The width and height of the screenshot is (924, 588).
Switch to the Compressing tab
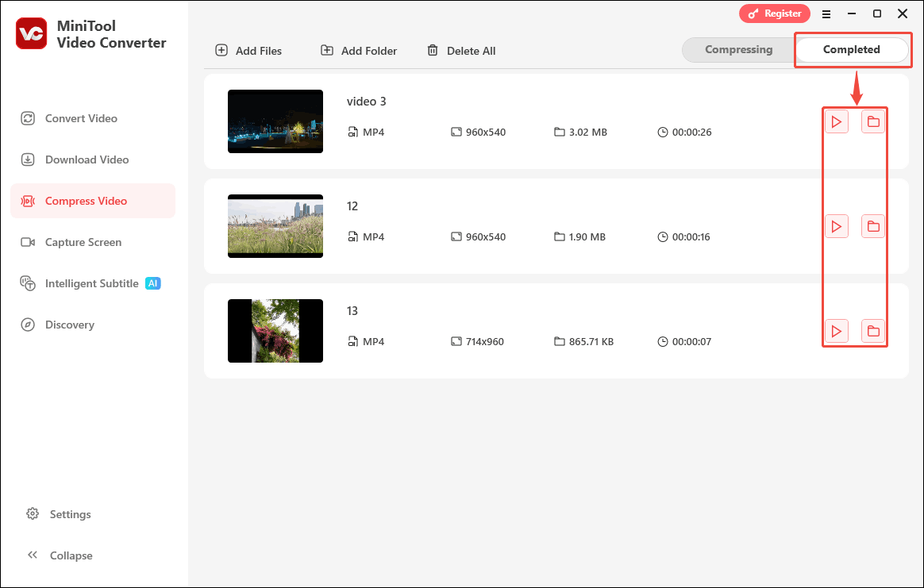coord(739,49)
